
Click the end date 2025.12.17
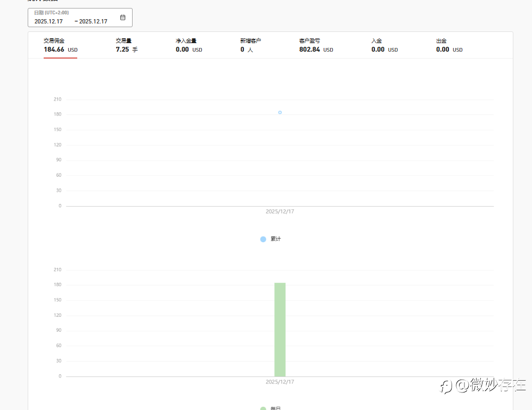93,21
